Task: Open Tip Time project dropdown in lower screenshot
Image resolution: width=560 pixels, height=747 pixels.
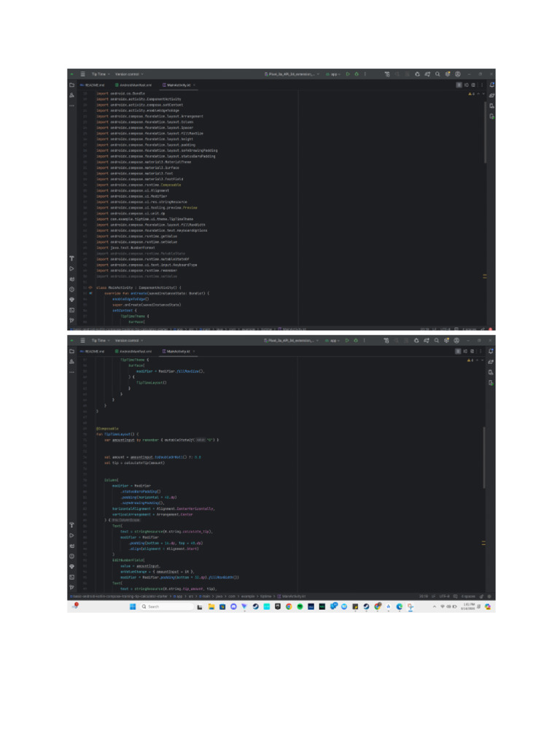Action: click(101, 340)
